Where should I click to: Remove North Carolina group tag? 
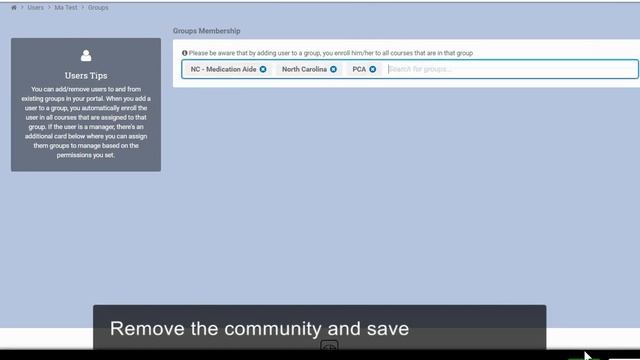333,69
